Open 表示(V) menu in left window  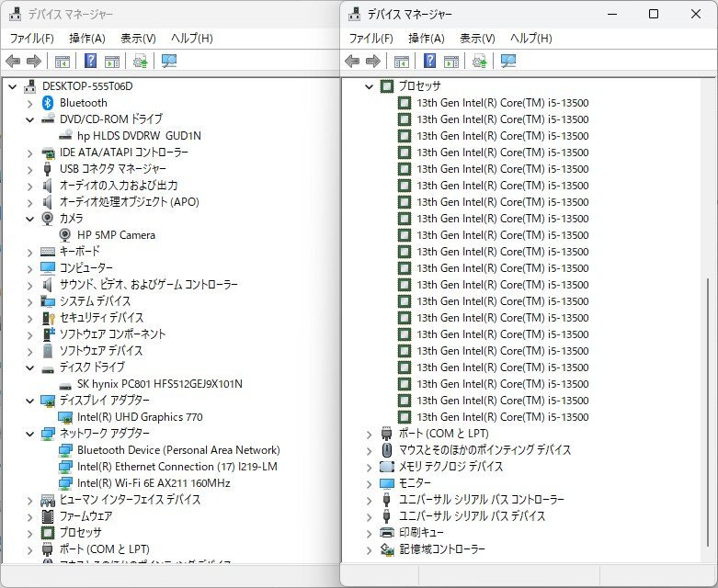[138, 39]
